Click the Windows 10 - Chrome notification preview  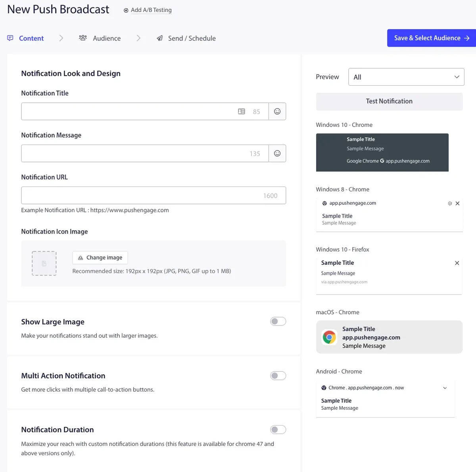tap(382, 152)
